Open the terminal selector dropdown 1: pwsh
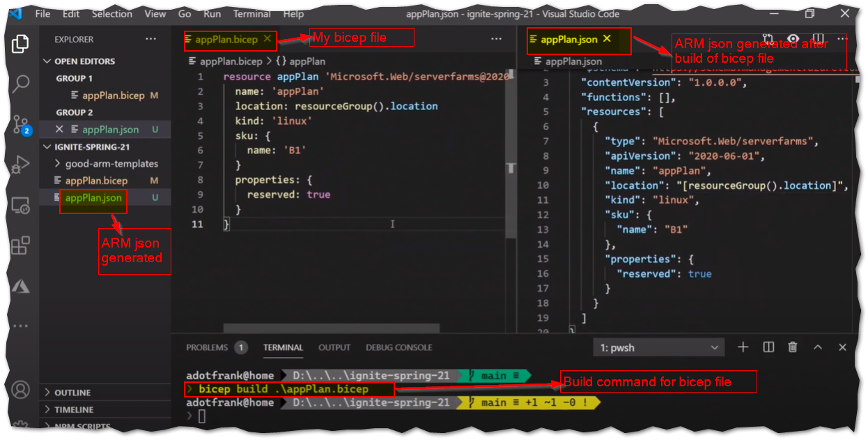Image resolution: width=868 pixels, height=440 pixels. tap(659, 347)
